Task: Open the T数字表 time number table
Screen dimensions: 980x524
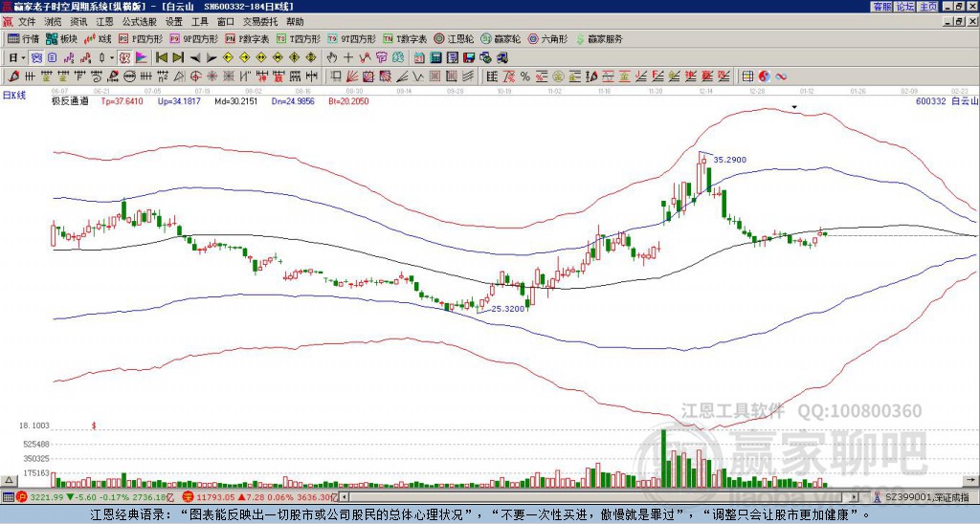Action: [x=405, y=39]
